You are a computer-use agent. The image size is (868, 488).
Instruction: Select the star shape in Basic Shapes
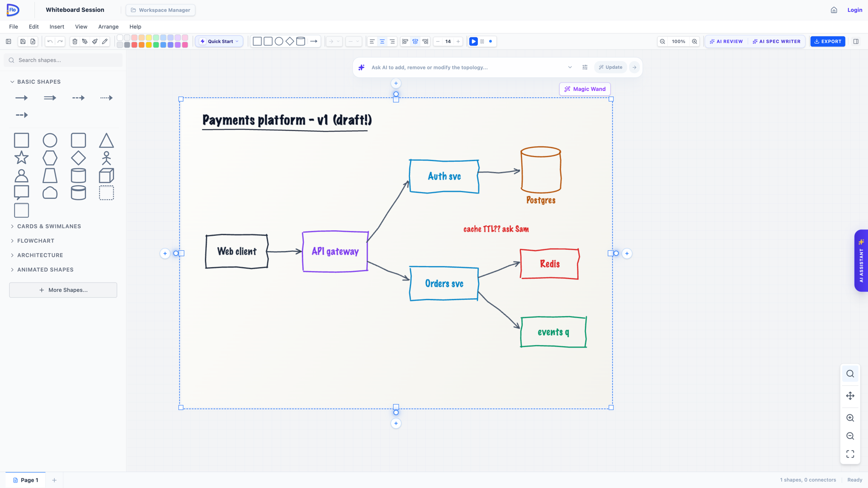(21, 158)
